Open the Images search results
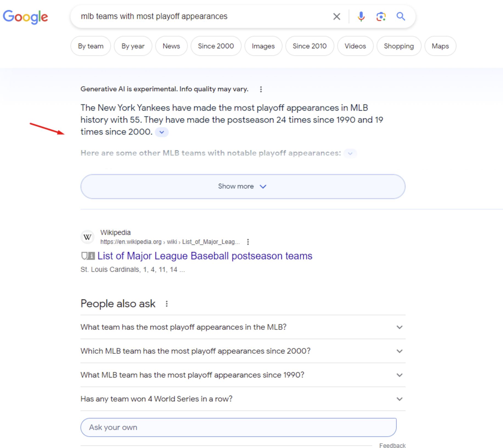503x448 pixels. [x=263, y=46]
